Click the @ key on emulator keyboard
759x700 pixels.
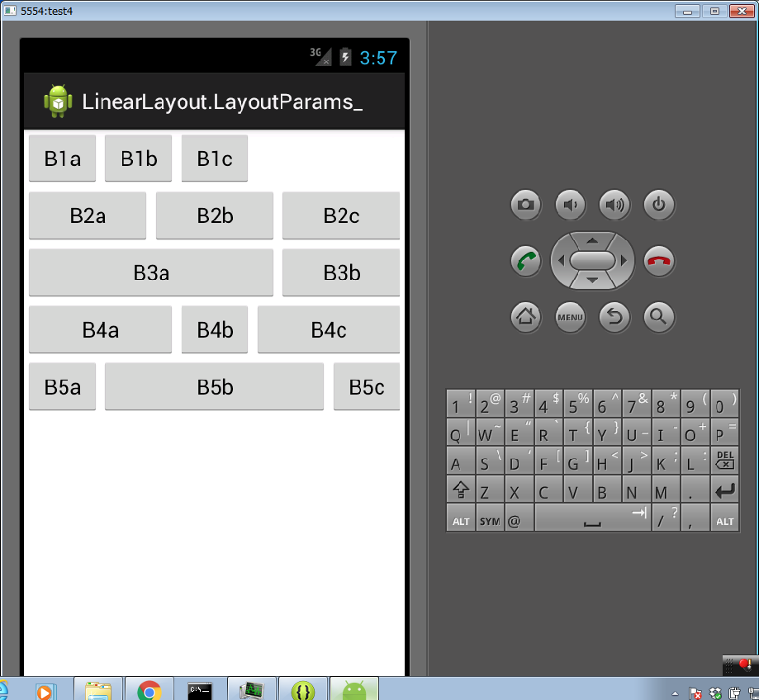(519, 518)
